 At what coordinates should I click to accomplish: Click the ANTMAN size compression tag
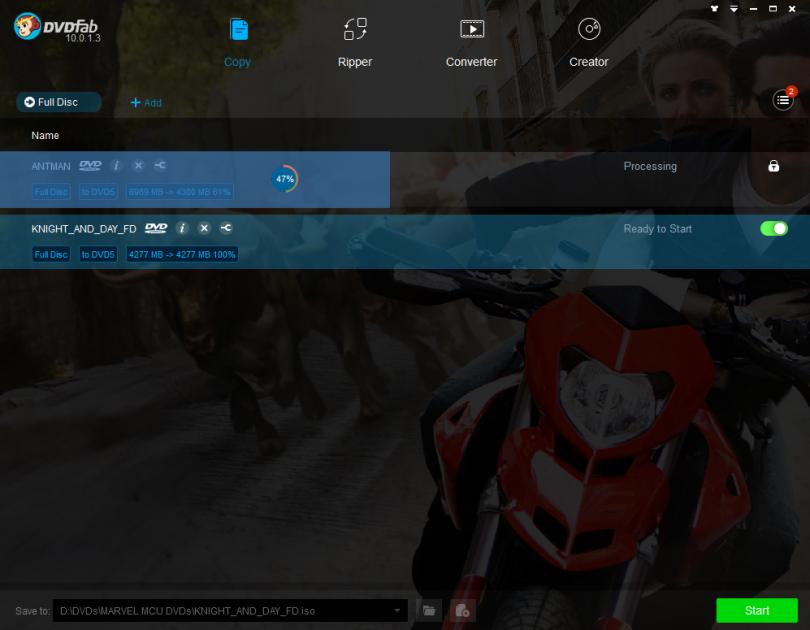179,192
